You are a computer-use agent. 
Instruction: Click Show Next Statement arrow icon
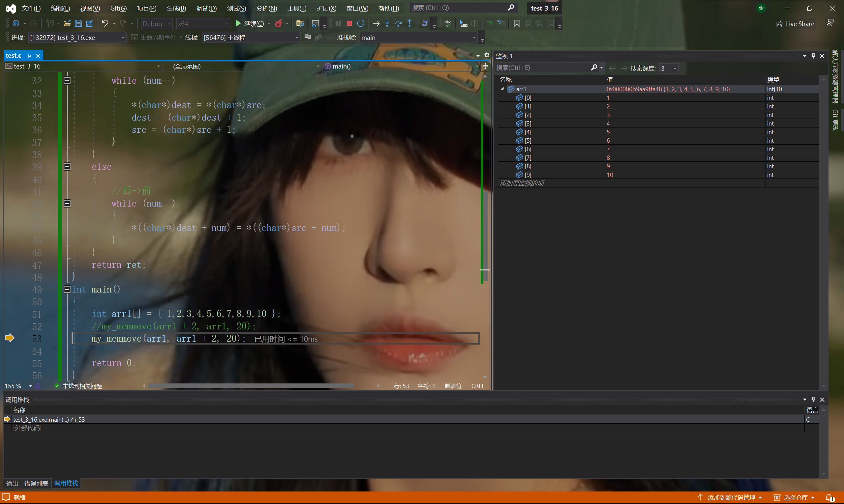tap(376, 23)
